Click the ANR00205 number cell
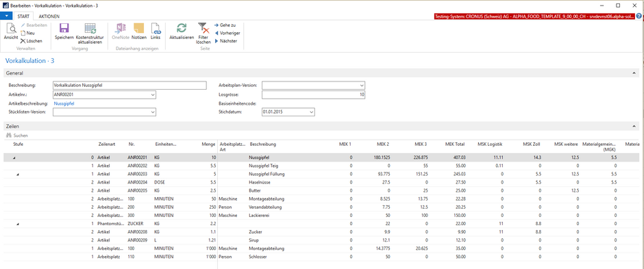The height and width of the screenshot is (269, 644). point(137,191)
